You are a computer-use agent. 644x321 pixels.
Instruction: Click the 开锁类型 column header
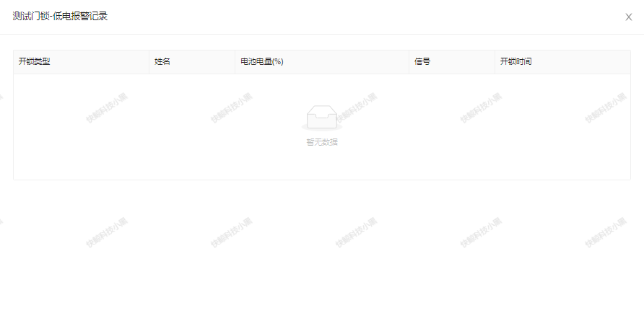pos(35,62)
